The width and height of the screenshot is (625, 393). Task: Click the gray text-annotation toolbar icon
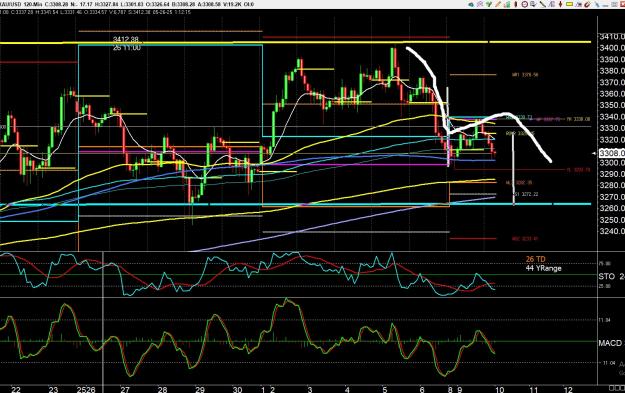(x=552, y=4)
